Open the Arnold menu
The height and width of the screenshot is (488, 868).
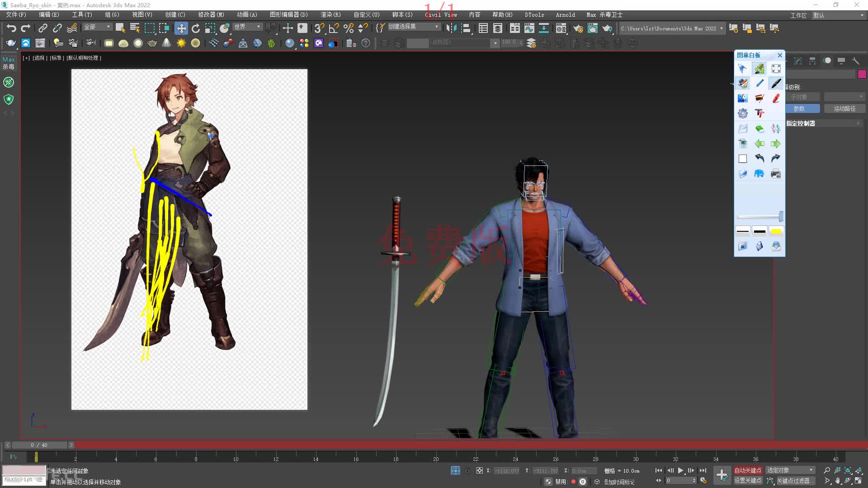tap(566, 15)
